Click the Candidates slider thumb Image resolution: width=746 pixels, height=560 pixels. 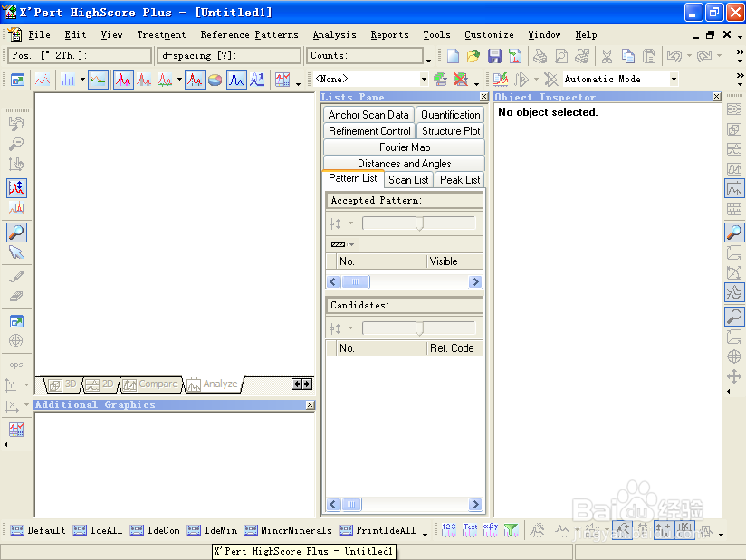(419, 328)
